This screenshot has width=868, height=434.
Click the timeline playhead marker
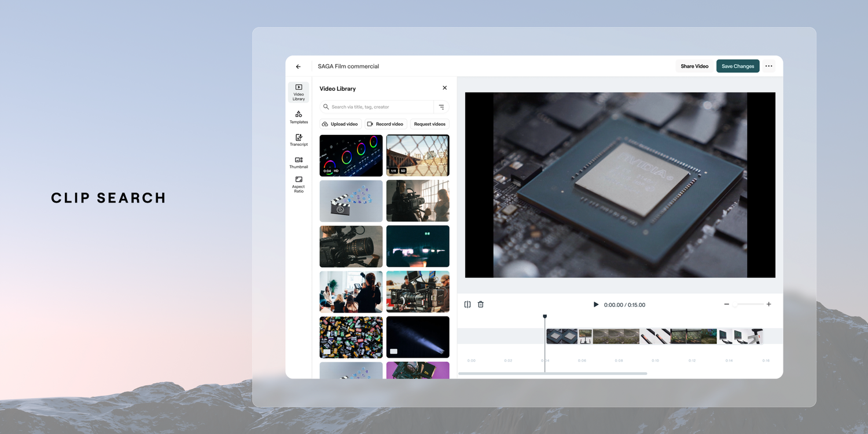click(545, 317)
